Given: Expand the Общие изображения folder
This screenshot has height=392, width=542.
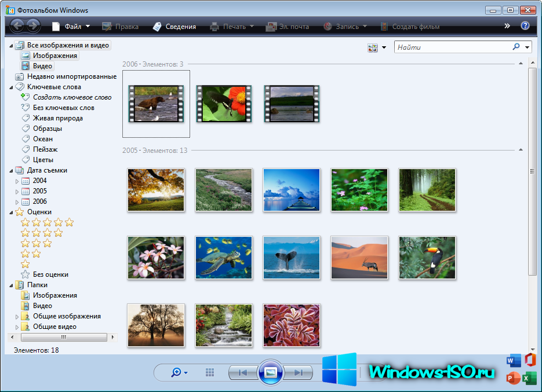Looking at the screenshot, I should click(17, 317).
